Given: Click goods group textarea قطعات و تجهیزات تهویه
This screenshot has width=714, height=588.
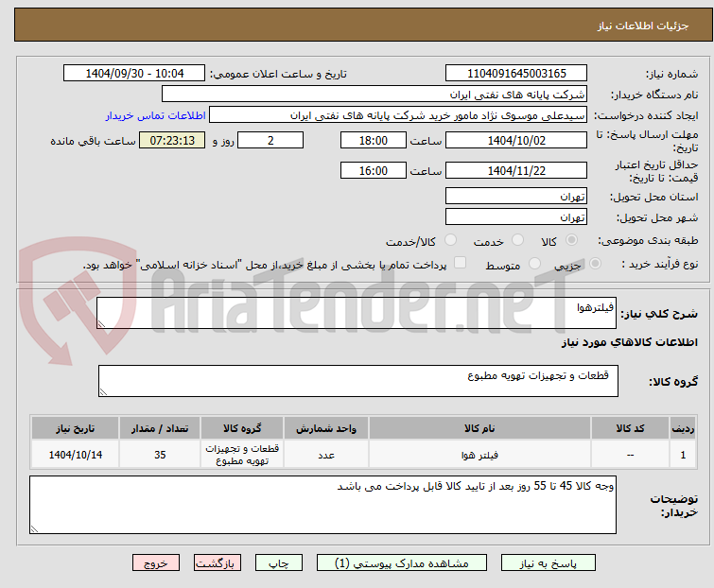Looking at the screenshot, I should pos(358,381).
